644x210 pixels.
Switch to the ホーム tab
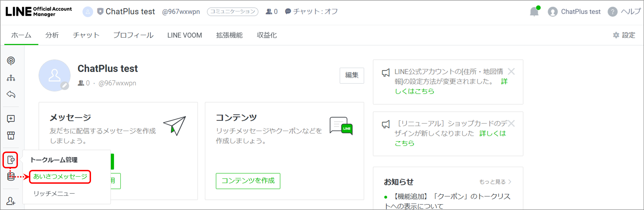point(21,35)
